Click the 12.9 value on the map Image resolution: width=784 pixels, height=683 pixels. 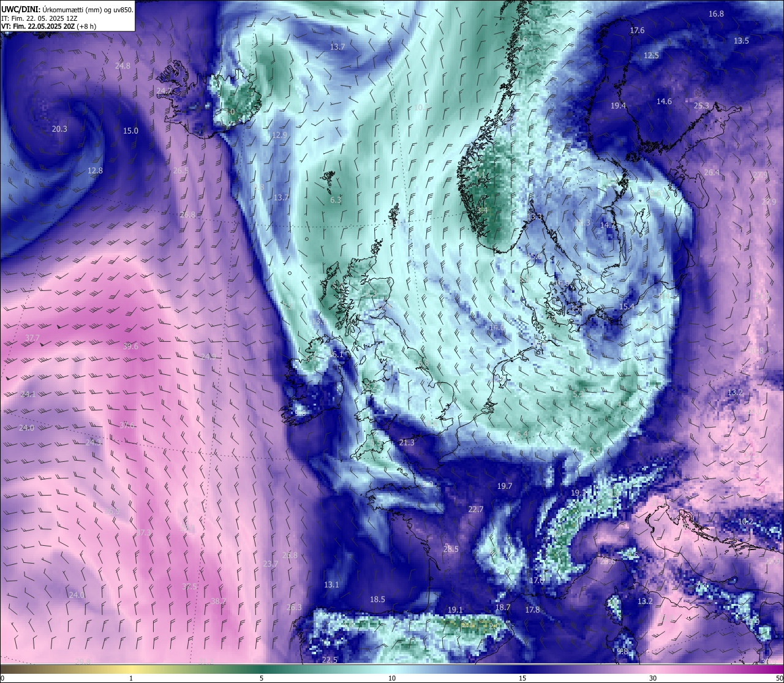click(279, 135)
